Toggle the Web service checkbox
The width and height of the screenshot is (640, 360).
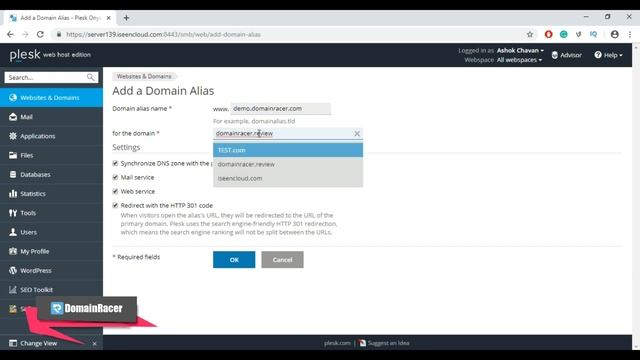(115, 191)
